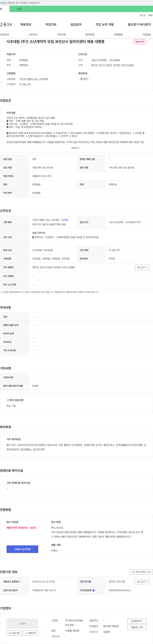Click the 고용24 입사지원 apply button
Viewport: 153px width, 644px height.
[x=22, y=549]
